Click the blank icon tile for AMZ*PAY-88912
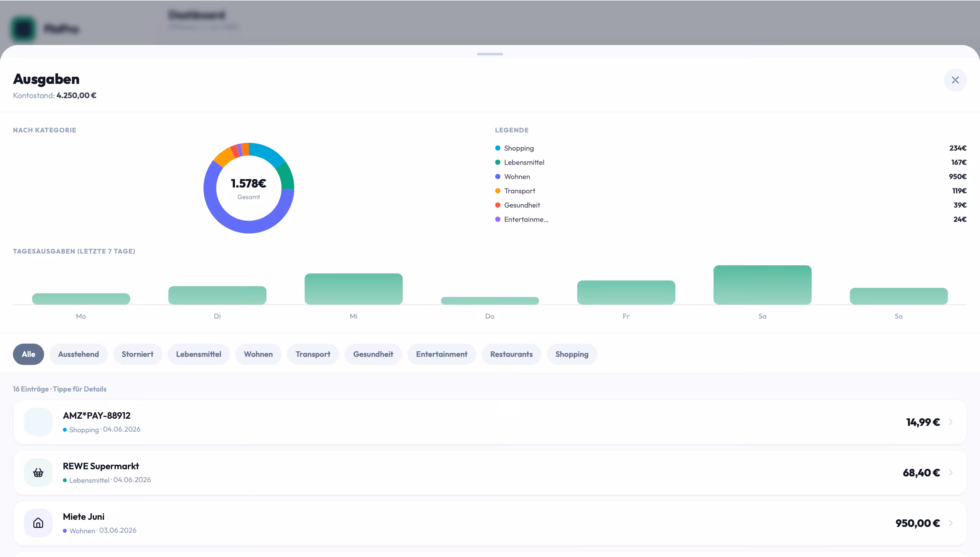Viewport: 980px width, 557px height. (38, 422)
